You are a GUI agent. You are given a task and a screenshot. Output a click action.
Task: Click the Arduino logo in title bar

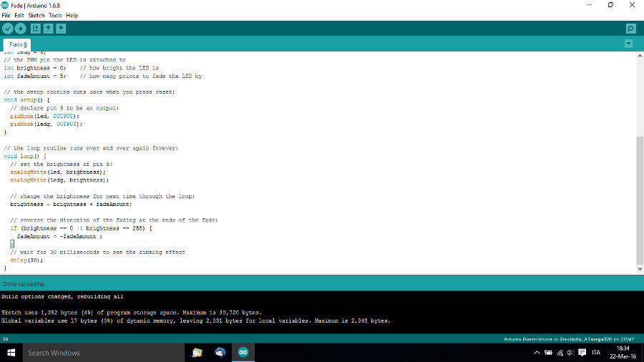(4, 5)
